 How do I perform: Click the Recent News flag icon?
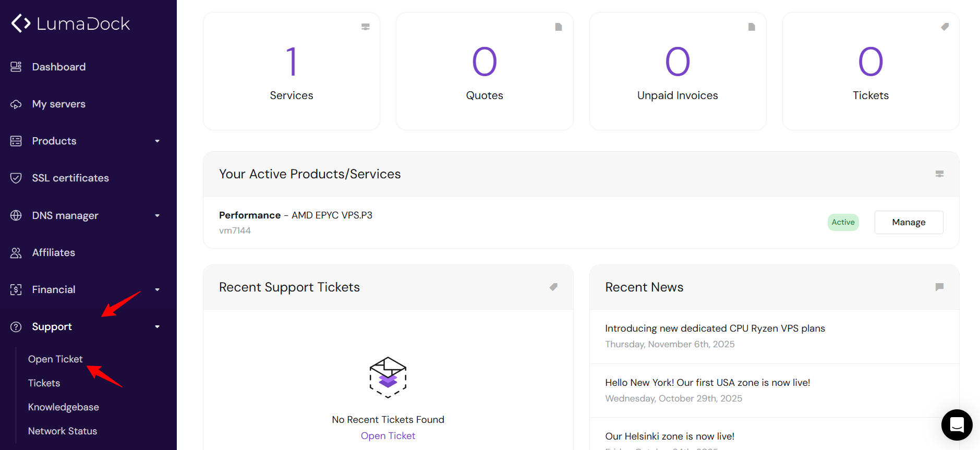[x=939, y=287]
